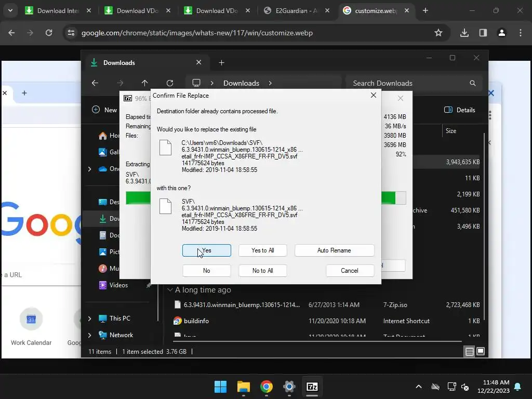532x399 pixels.
Task: Close the Confirm File Replace dialog
Action: [373, 96]
